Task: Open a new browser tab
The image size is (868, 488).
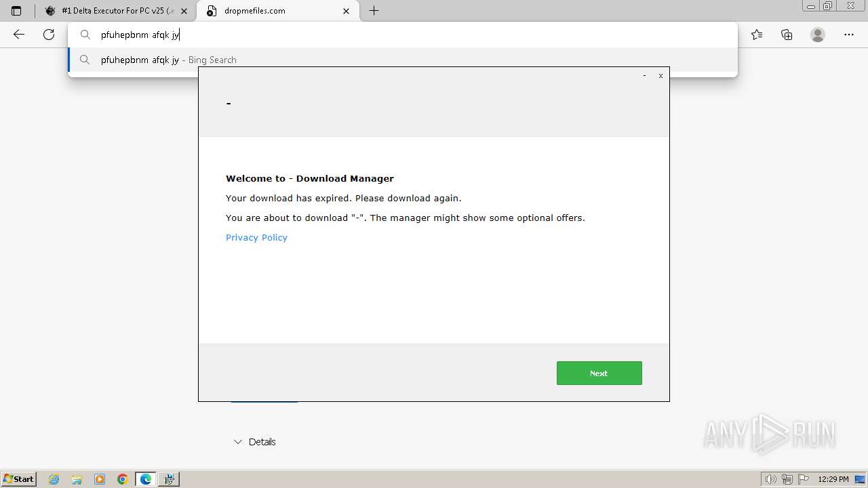Action: point(374,11)
